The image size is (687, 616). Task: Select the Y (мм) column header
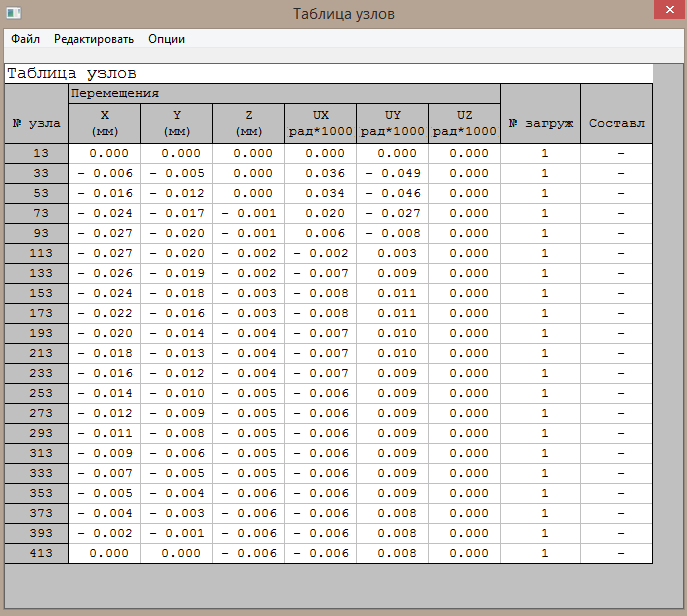tap(177, 124)
